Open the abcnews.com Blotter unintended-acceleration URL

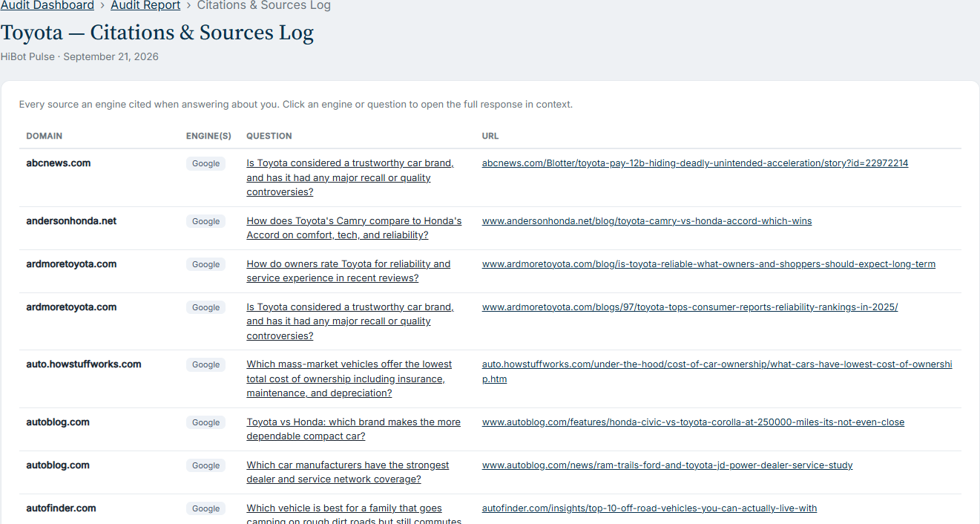(x=695, y=163)
